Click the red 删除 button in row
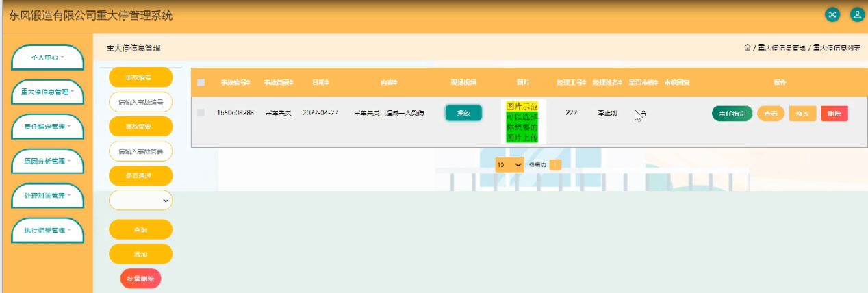 (834, 114)
